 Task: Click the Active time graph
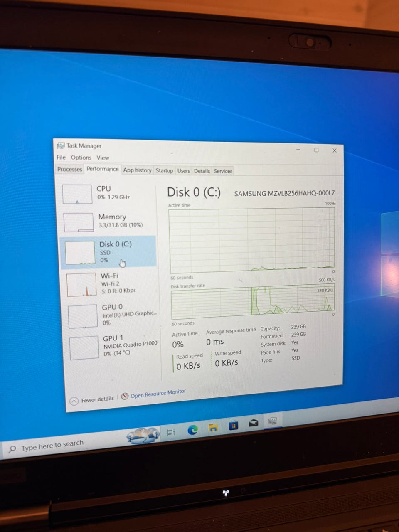pos(251,240)
